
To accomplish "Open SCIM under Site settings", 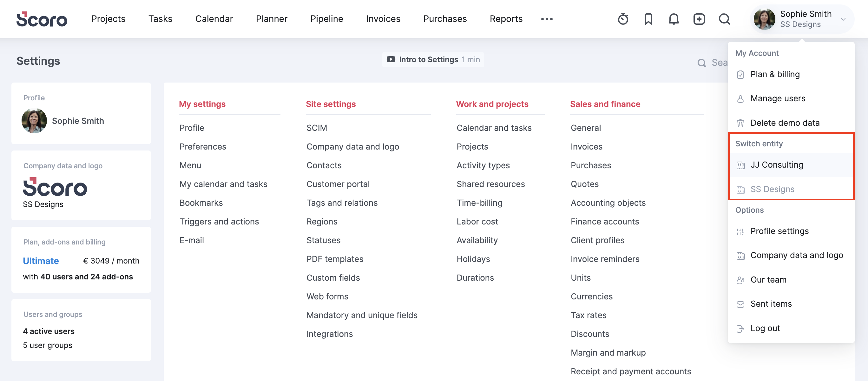I will point(317,128).
